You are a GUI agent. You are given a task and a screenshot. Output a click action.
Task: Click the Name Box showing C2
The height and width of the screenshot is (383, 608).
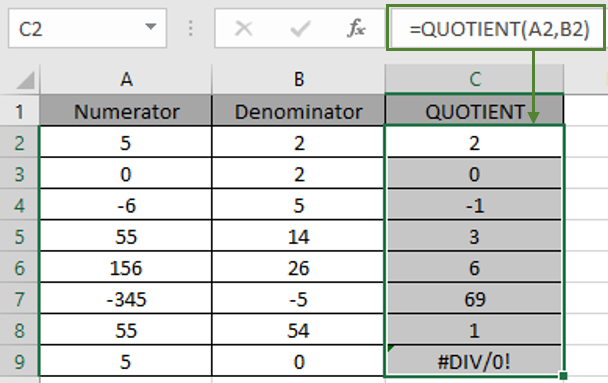[x=88, y=29]
